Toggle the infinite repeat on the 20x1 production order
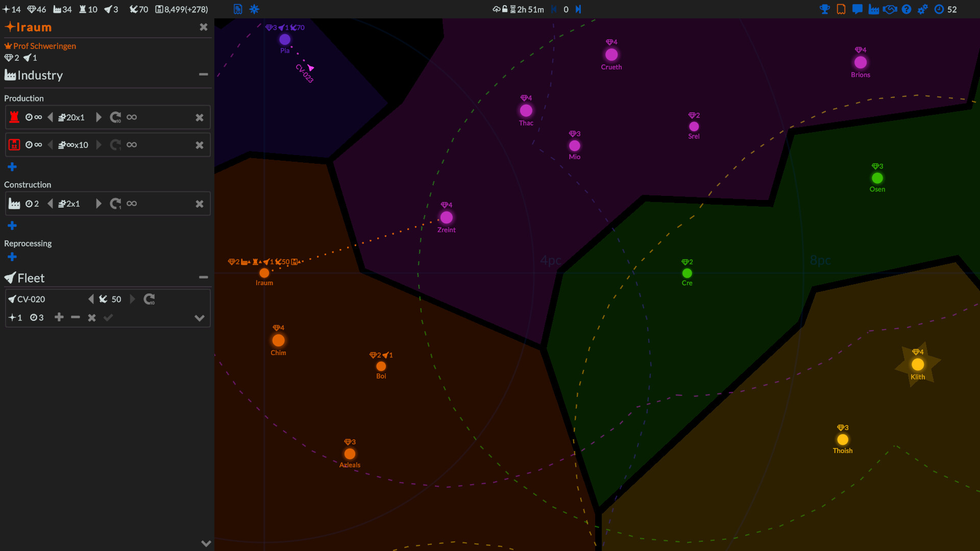The width and height of the screenshot is (980, 551). (132, 117)
